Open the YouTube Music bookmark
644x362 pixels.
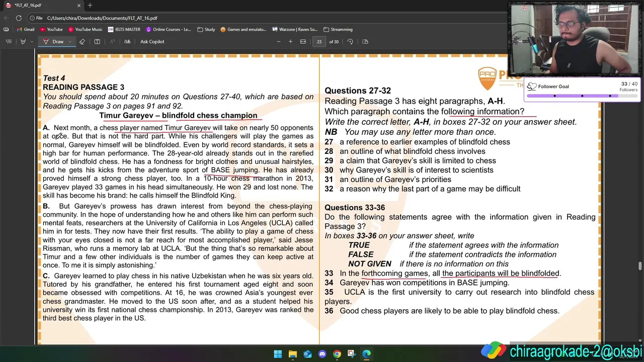[x=85, y=29]
